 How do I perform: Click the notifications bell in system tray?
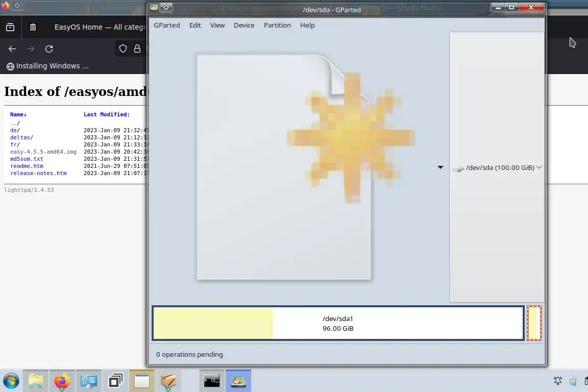click(x=557, y=381)
